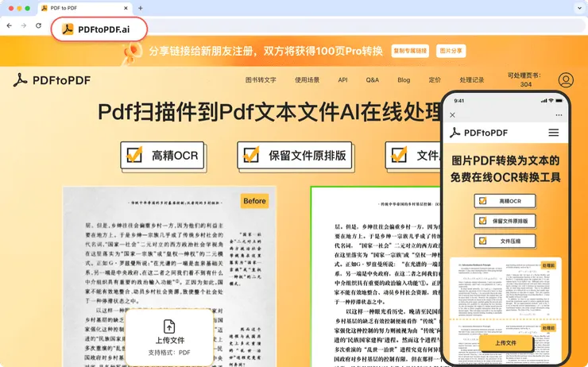Click the Before scanned page preview
This screenshot has width=588, height=367.
pos(169,276)
